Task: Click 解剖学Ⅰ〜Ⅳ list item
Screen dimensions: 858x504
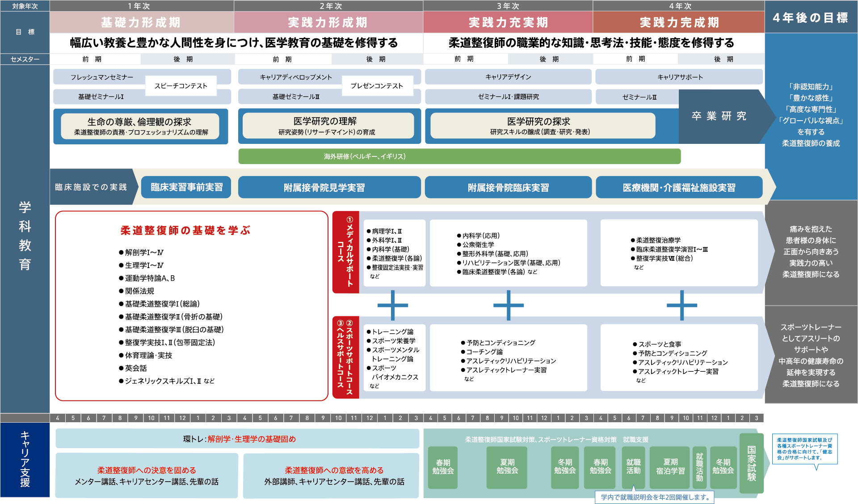Action: 141,252
